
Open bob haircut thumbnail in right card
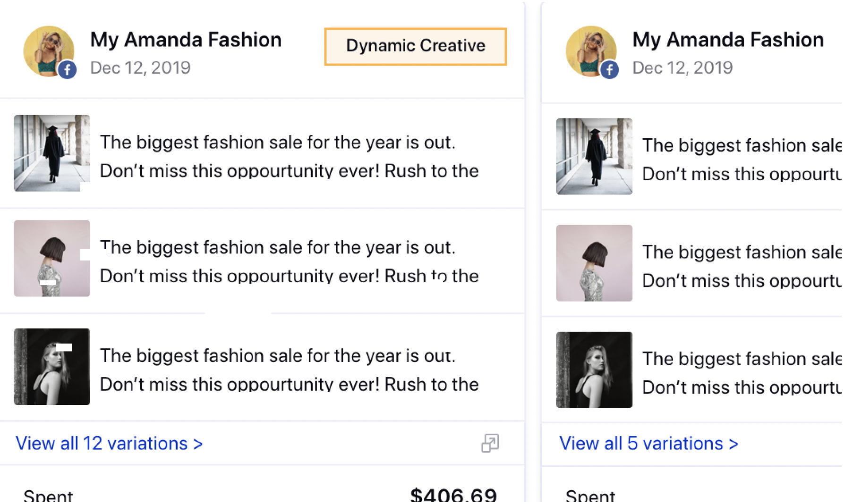[x=594, y=263]
